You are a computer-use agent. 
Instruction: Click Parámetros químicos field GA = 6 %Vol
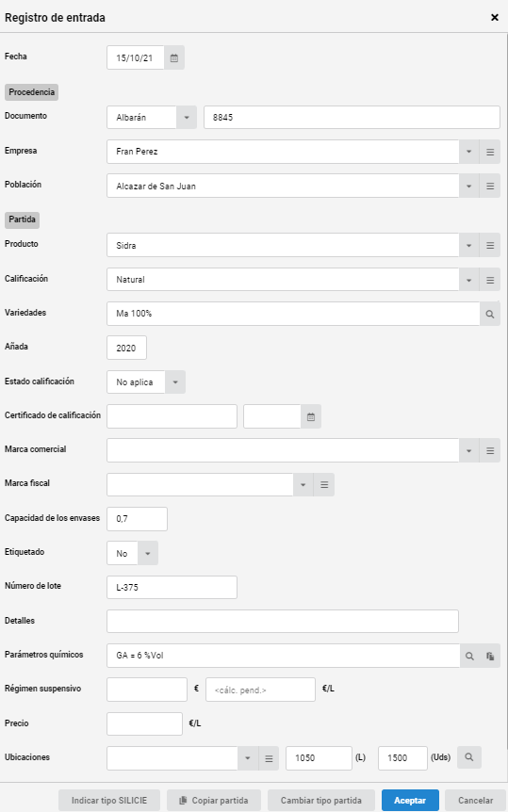click(x=284, y=656)
